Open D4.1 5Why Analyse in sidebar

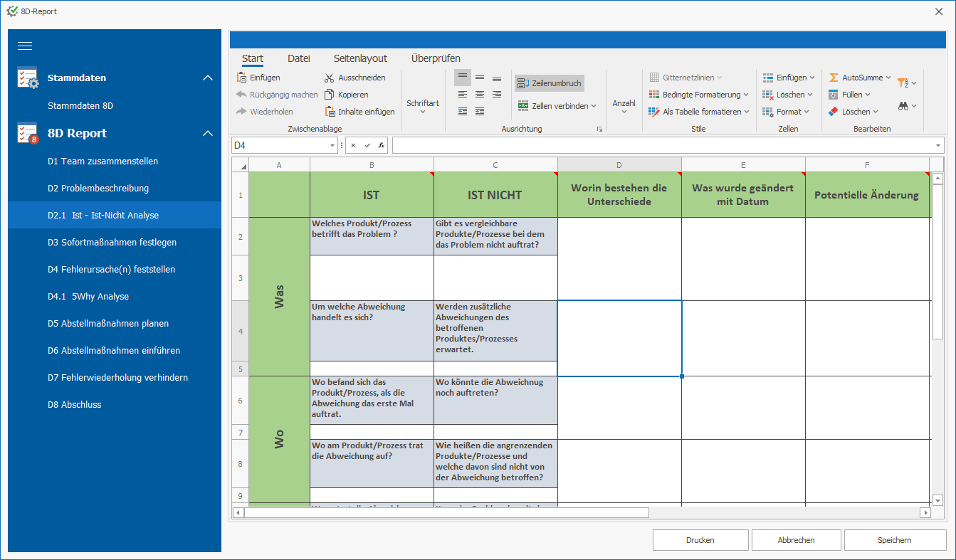point(88,297)
